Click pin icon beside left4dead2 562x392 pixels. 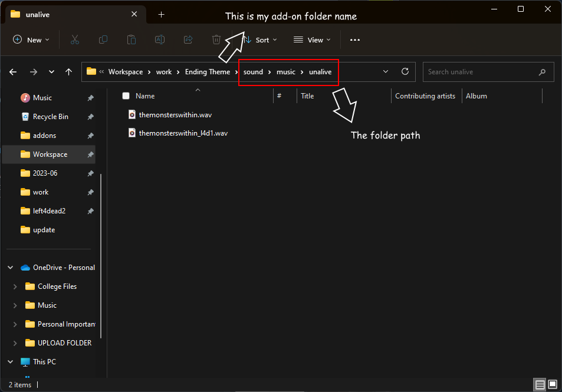pos(90,211)
